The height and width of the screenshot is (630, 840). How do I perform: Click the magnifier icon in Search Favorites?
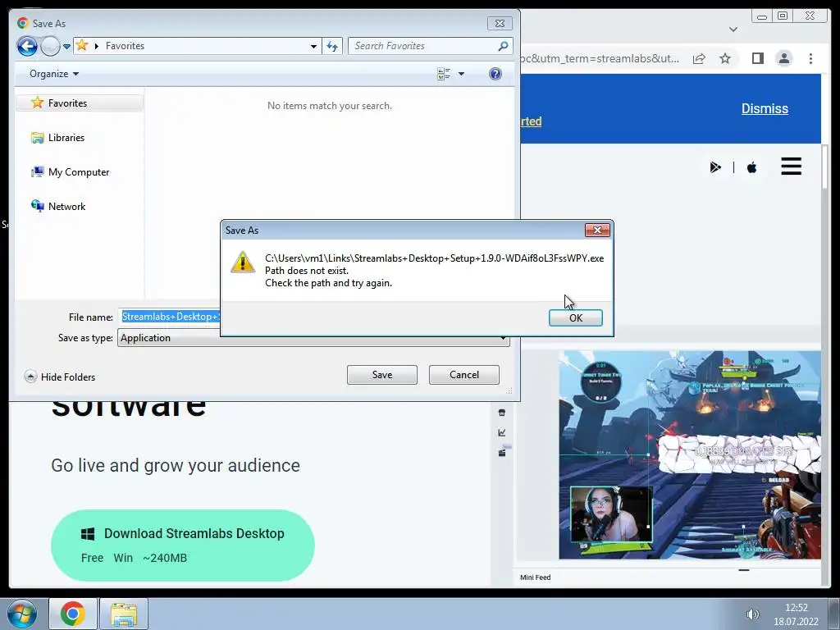point(503,46)
